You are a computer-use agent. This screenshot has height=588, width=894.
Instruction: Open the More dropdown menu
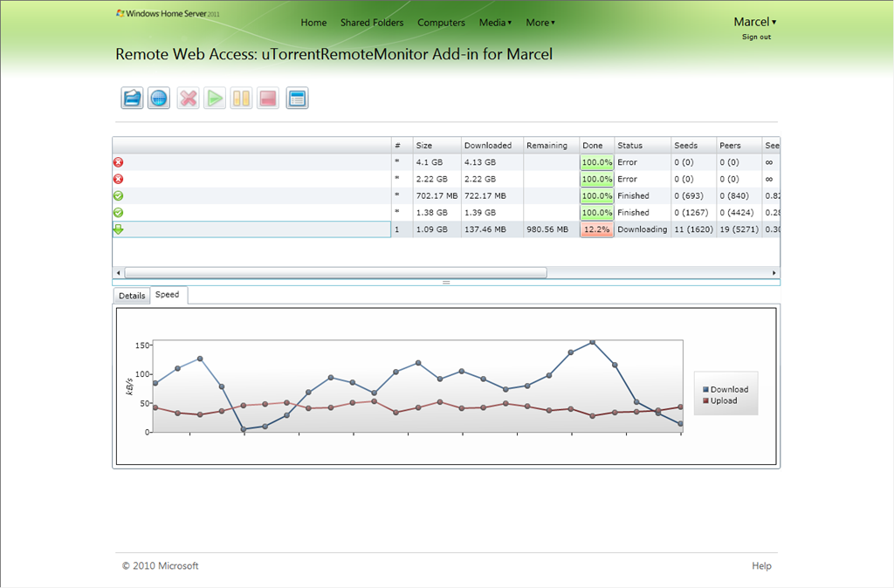point(540,23)
